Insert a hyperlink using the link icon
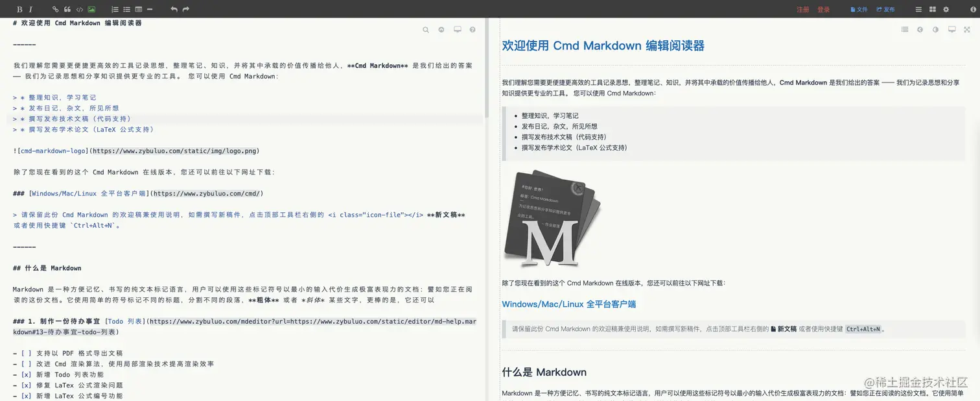This screenshot has width=980, height=401. pyautogui.click(x=55, y=9)
